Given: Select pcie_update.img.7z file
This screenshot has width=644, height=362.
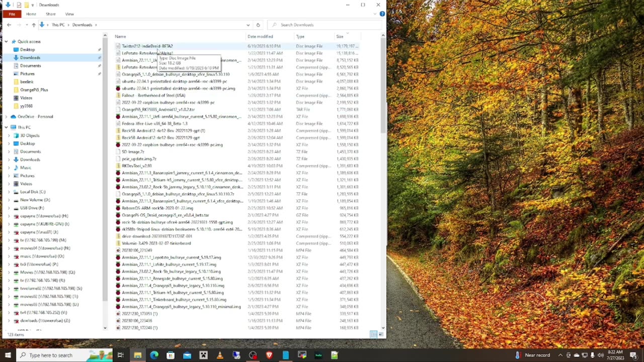Looking at the screenshot, I should (x=139, y=158).
